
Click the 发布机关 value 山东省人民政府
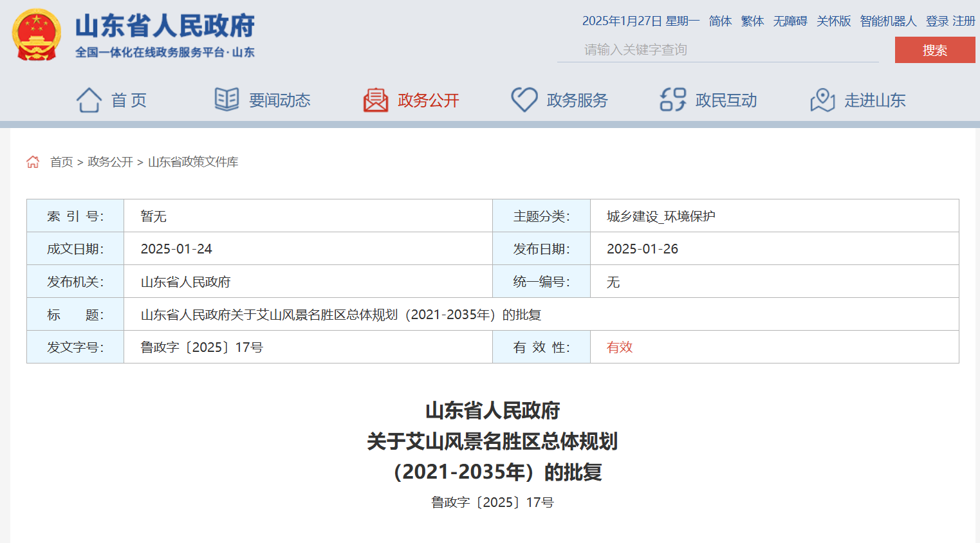[185, 282]
